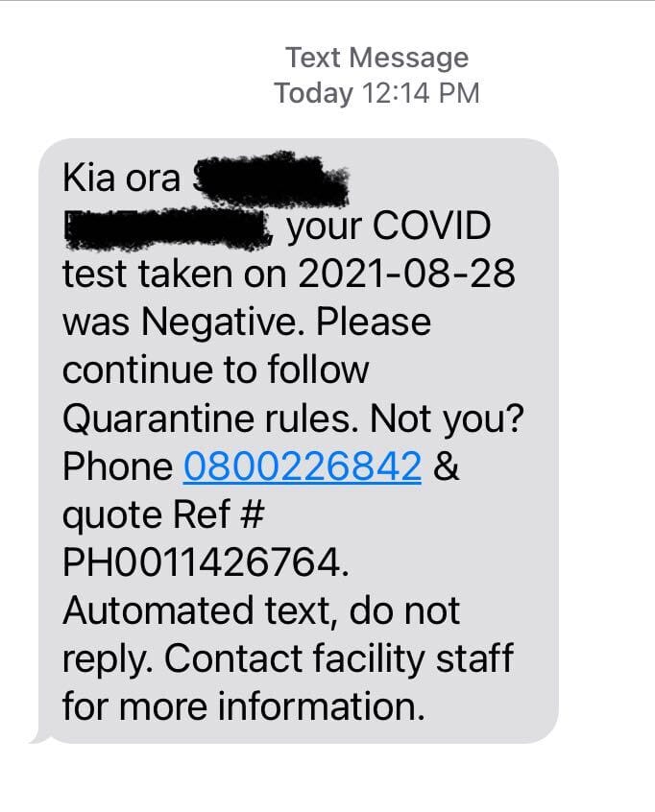This screenshot has height=812, width=655.
Task: Click the "Contact facility staff" text
Action: [x=339, y=658]
